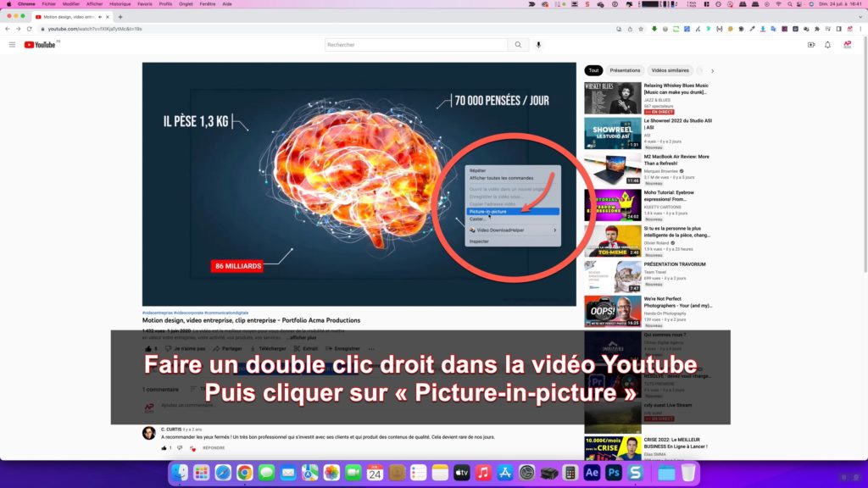The width and height of the screenshot is (868, 488).
Task: Go to the YouTube home logo
Action: pyautogui.click(x=40, y=45)
